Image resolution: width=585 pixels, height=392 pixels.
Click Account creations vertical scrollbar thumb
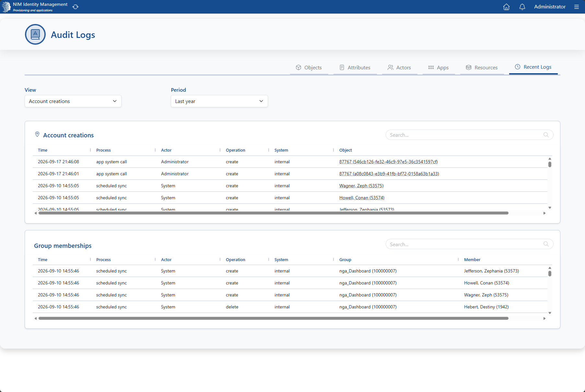click(x=550, y=164)
